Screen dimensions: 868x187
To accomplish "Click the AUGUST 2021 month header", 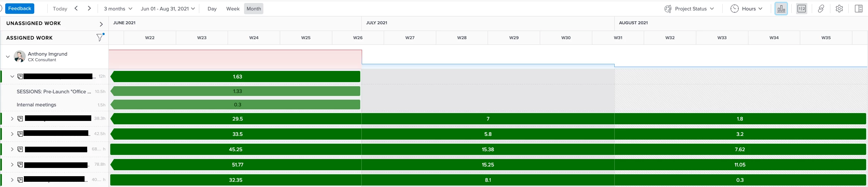I will pyautogui.click(x=633, y=23).
